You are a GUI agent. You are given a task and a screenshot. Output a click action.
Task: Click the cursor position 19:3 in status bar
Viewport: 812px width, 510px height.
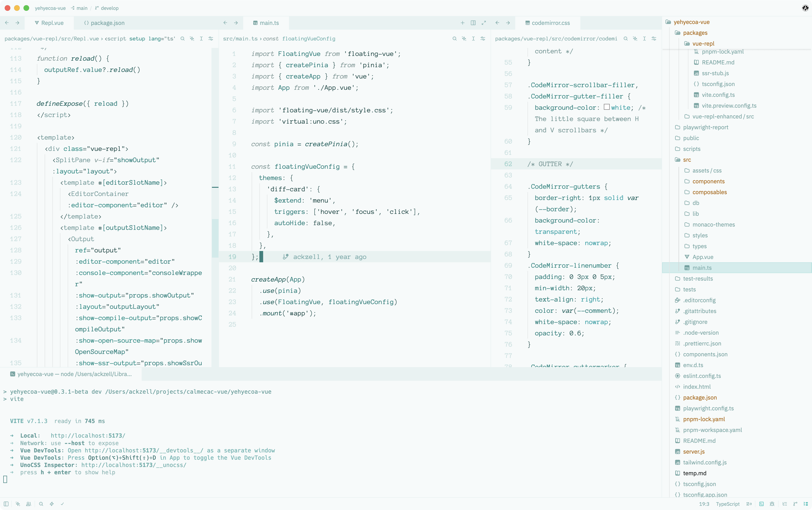point(704,504)
